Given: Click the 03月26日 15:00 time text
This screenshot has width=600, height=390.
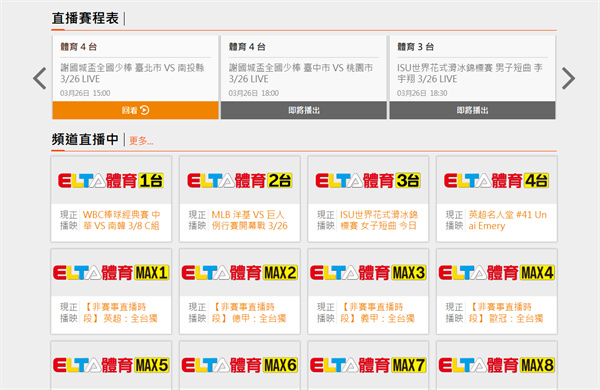Looking at the screenshot, I should click(85, 93).
